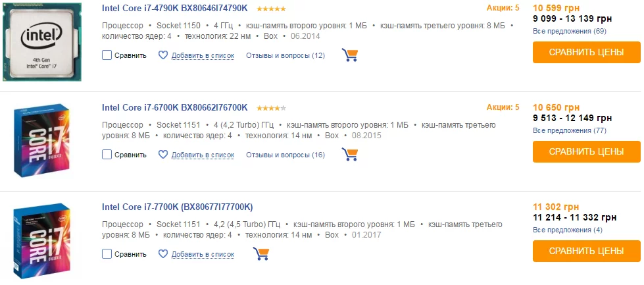Open the Intel Core i7-6700K product title link
644x285 pixels.
175,107
